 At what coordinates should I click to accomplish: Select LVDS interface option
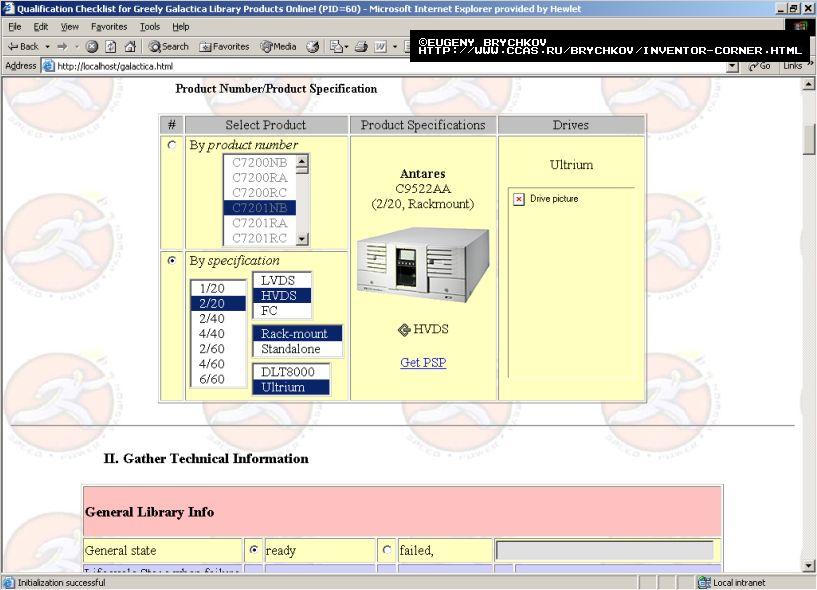point(282,280)
